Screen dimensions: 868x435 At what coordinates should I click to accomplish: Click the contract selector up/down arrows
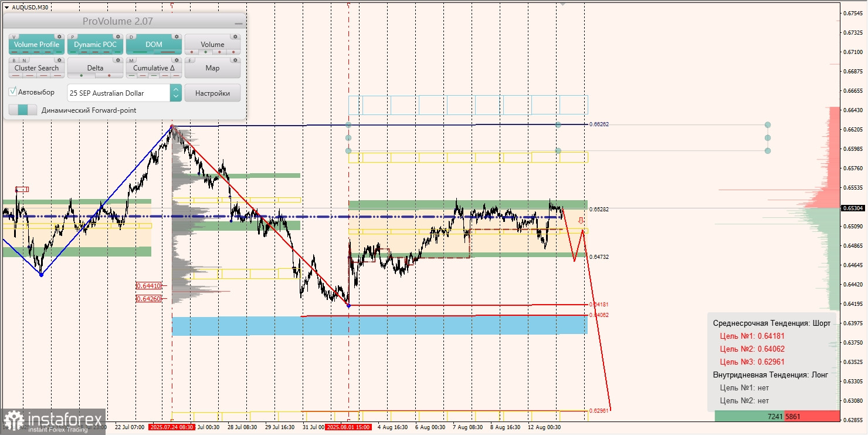[176, 93]
